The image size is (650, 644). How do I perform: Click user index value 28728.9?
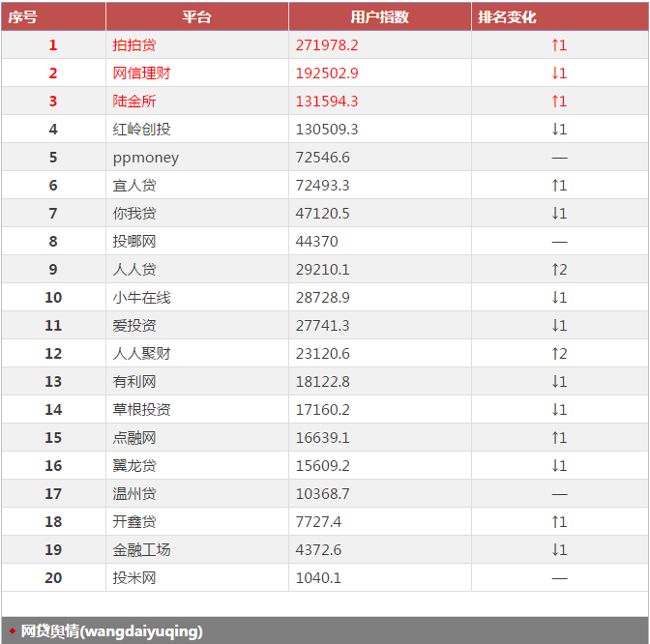(322, 298)
